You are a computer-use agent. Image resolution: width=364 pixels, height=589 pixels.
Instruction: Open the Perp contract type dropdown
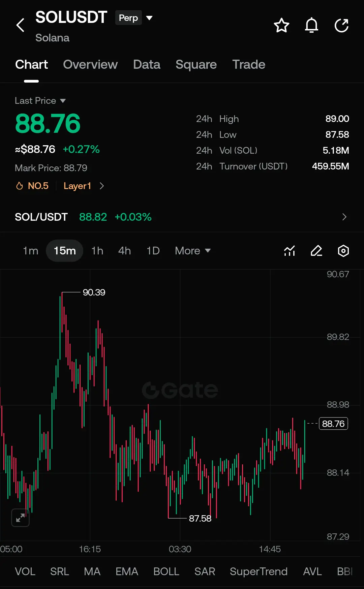[134, 18]
